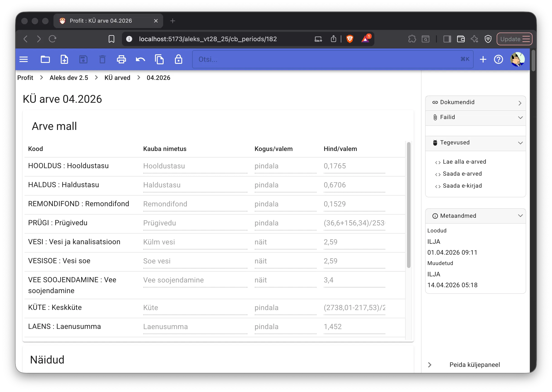This screenshot has width=552, height=392.
Task: Edit Remondifond price 0,1529 field
Action: pyautogui.click(x=354, y=204)
